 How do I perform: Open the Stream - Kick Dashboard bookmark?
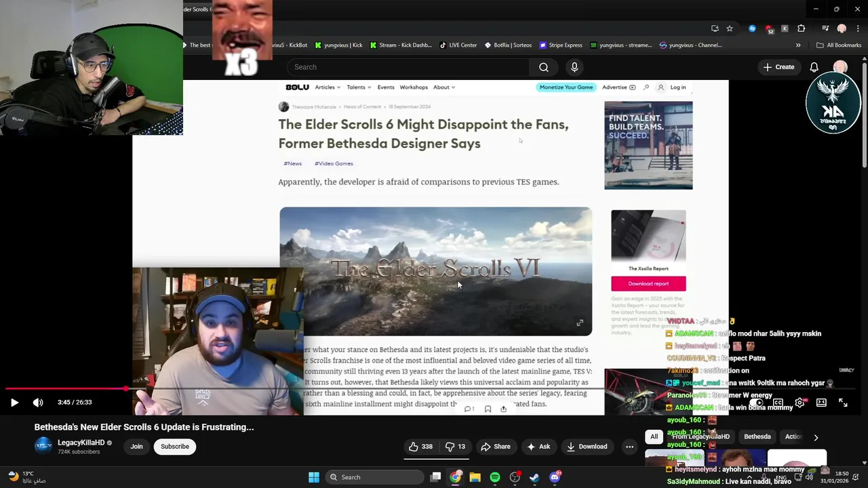(x=401, y=45)
